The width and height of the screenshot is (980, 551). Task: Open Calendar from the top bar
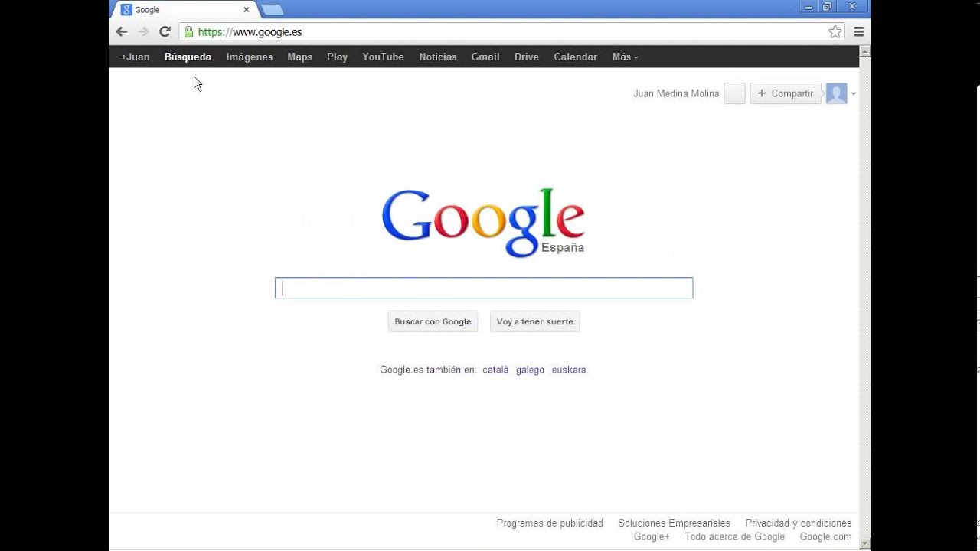tap(575, 57)
